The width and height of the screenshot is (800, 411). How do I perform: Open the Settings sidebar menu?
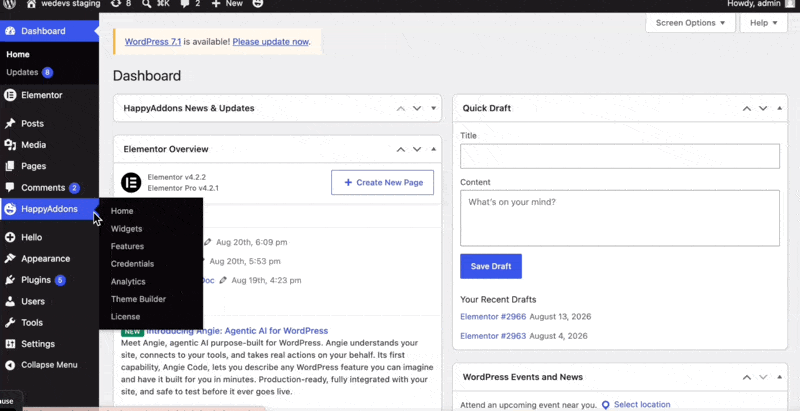coord(49,344)
